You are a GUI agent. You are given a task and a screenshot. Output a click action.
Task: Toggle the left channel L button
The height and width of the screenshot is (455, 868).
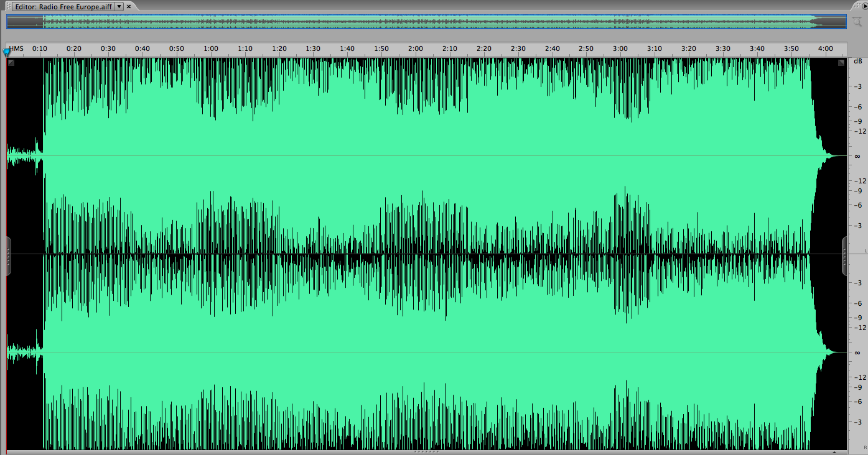pos(864,250)
